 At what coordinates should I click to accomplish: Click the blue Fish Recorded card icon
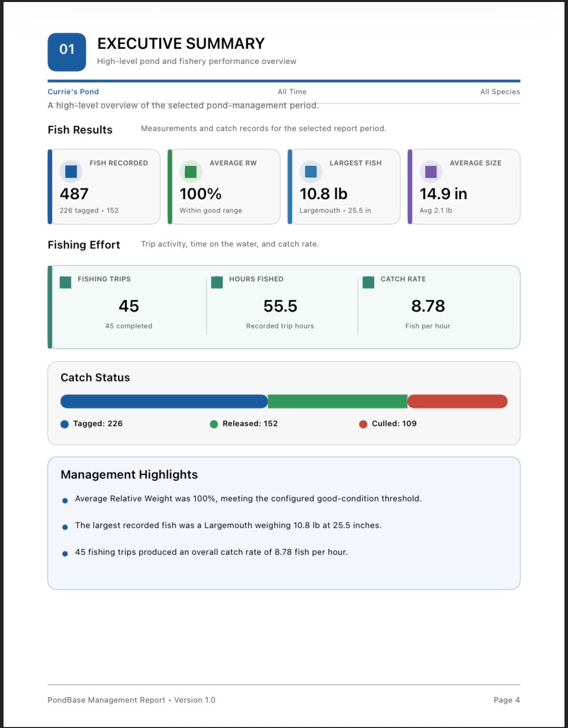point(71,172)
